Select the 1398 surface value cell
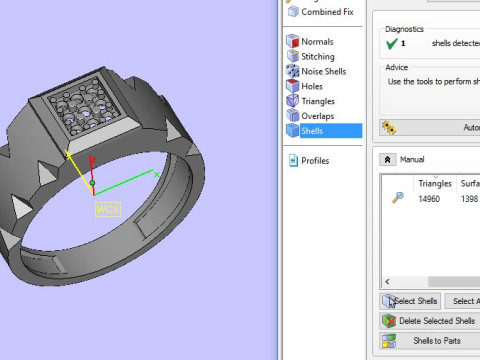The height and width of the screenshot is (360, 480). (469, 199)
